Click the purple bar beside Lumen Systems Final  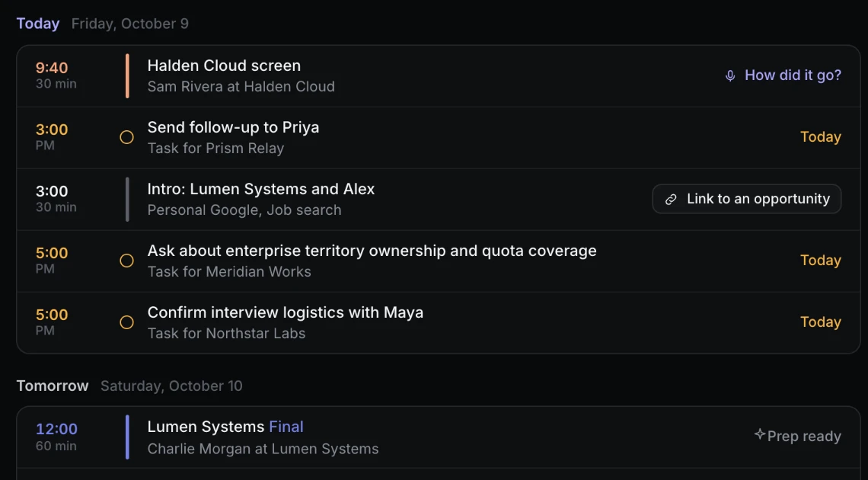click(x=127, y=437)
